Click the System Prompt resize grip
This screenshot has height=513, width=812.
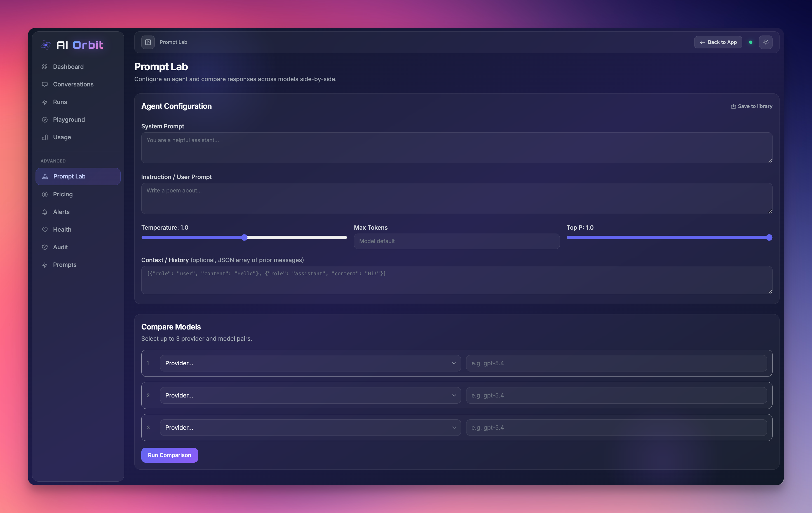(x=770, y=161)
